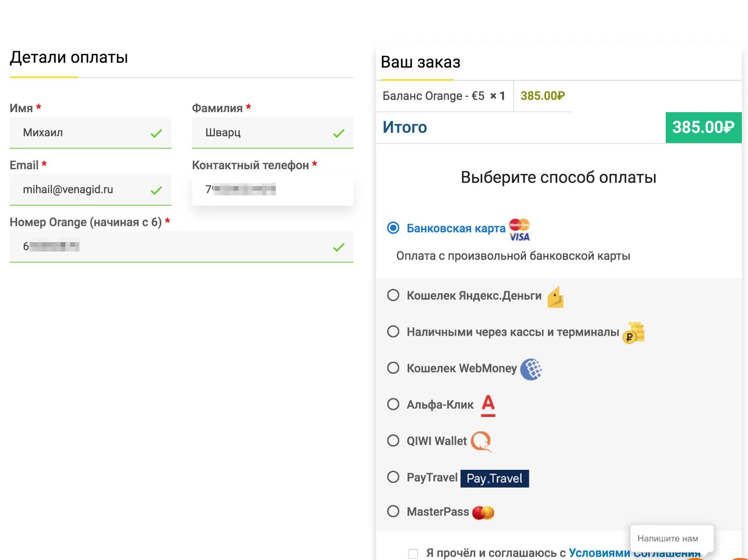748x560 pixels.
Task: Select the Кошелек Яндекс.Деньги radio button
Action: (x=393, y=295)
